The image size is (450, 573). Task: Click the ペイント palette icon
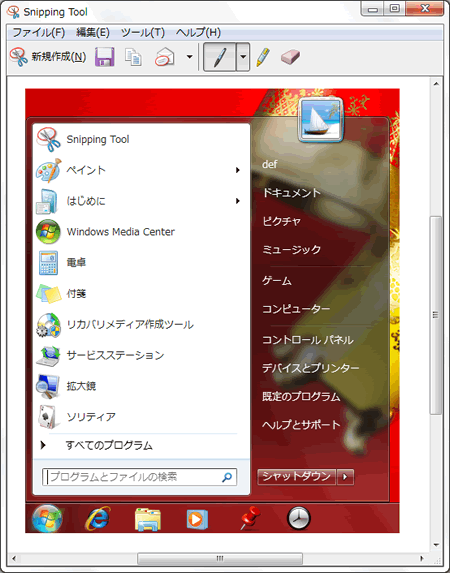tap(48, 170)
